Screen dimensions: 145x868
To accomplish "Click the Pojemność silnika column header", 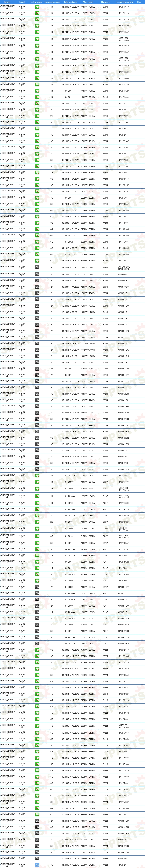I will [x=52, y=2].
